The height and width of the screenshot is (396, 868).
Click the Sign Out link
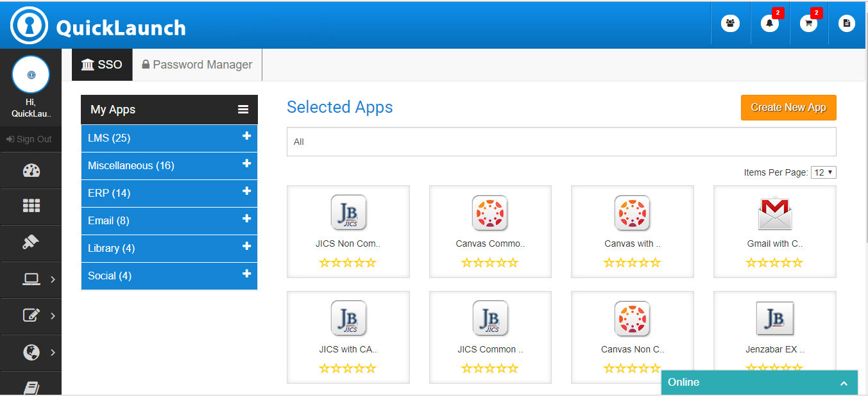click(x=30, y=139)
